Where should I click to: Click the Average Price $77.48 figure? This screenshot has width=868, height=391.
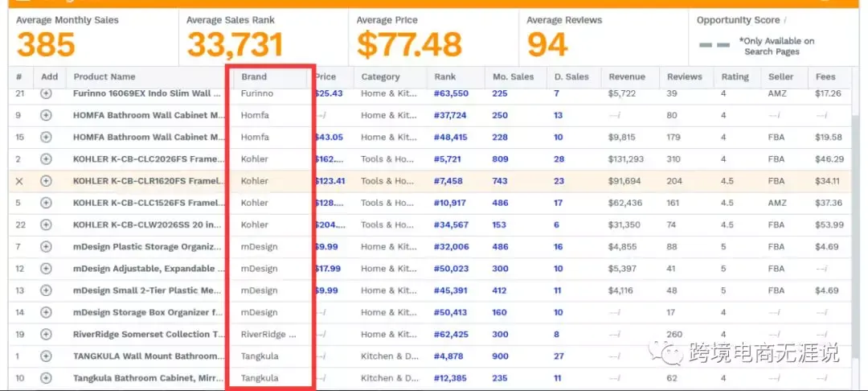408,45
